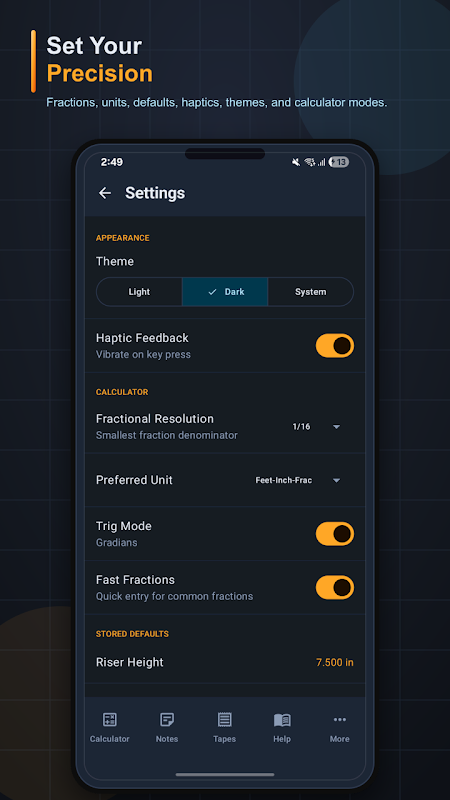This screenshot has width=450, height=800.
Task: Open the Calculator tab icon
Action: tap(110, 719)
